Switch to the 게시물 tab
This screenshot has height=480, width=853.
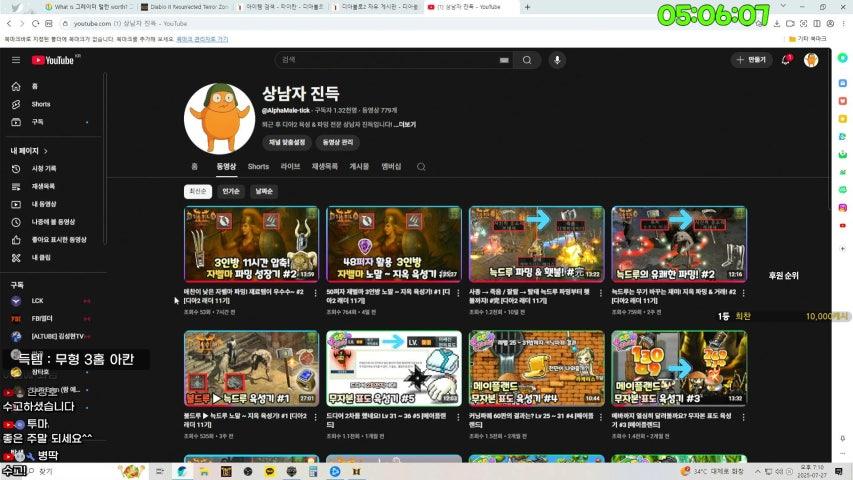click(359, 167)
